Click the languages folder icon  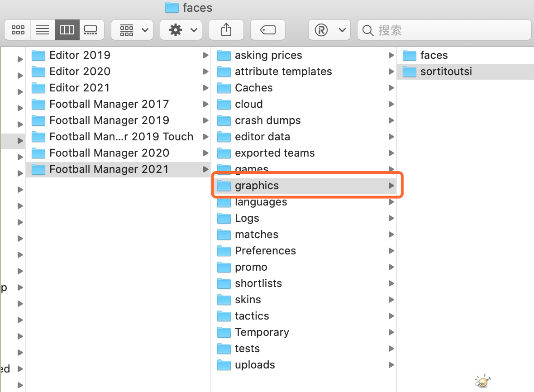pyautogui.click(x=224, y=203)
